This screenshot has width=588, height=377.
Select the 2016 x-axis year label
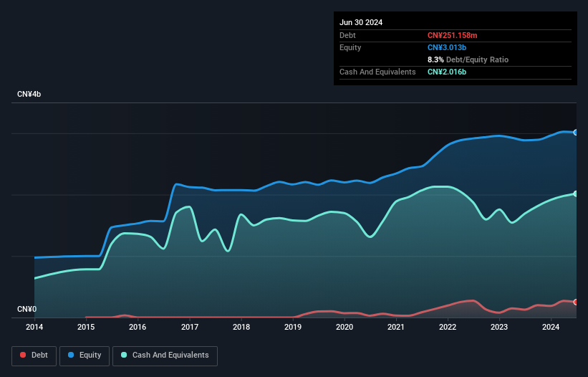click(x=138, y=328)
